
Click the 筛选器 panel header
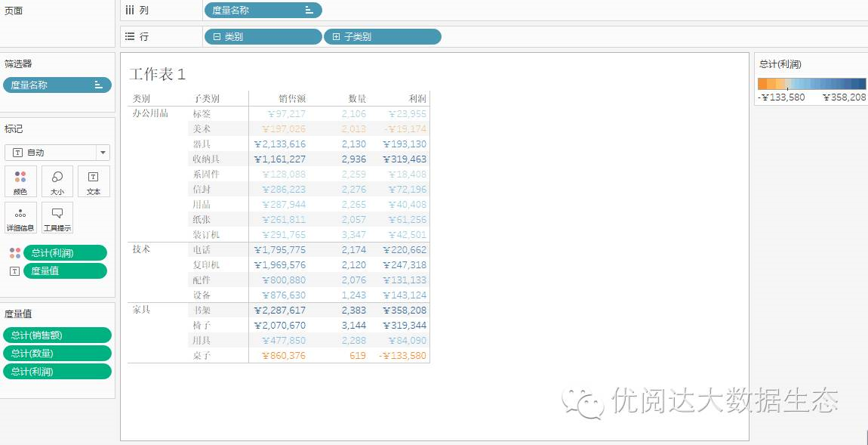[18, 64]
